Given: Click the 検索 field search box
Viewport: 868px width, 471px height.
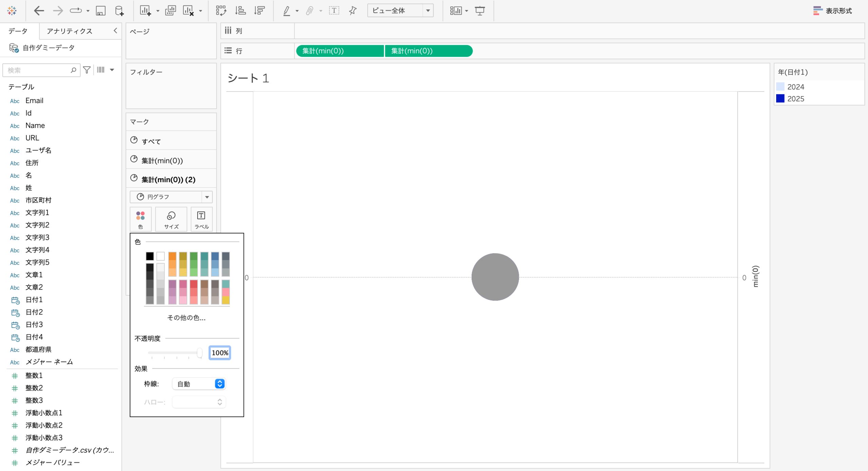Looking at the screenshot, I should click(x=37, y=70).
